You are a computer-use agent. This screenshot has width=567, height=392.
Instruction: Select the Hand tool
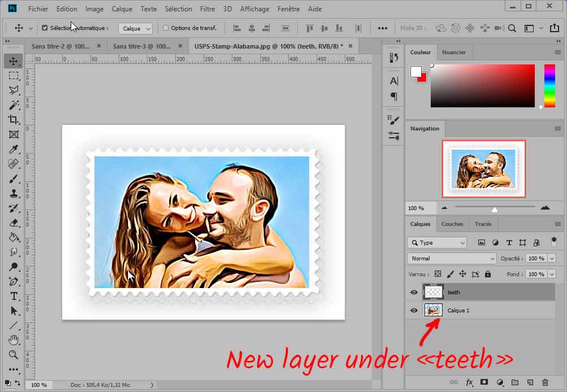pos(14,340)
